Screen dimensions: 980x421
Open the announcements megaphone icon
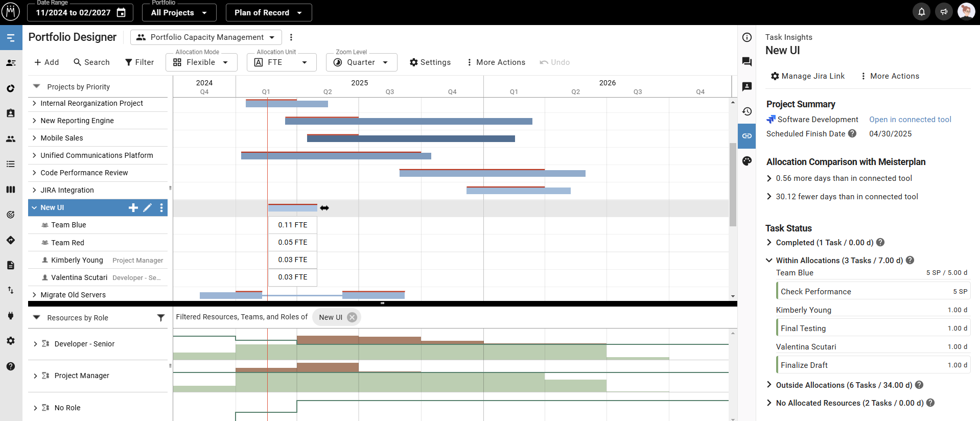[944, 12]
